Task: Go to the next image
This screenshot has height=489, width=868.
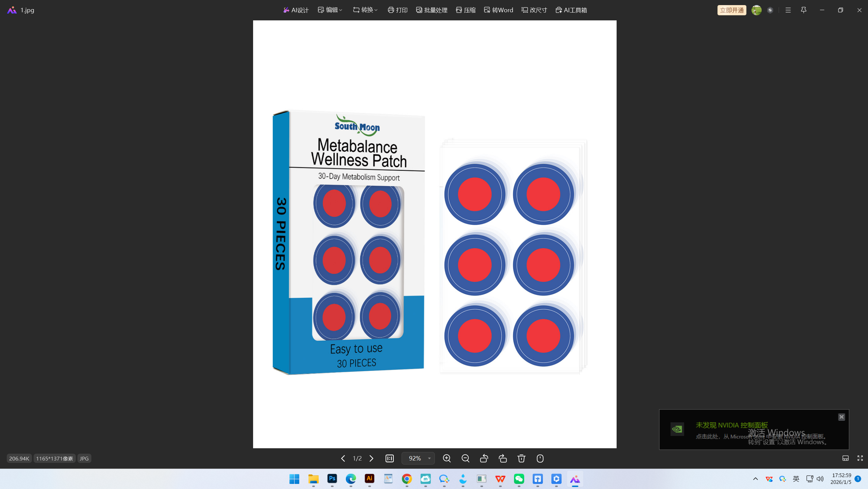Action: 371,458
